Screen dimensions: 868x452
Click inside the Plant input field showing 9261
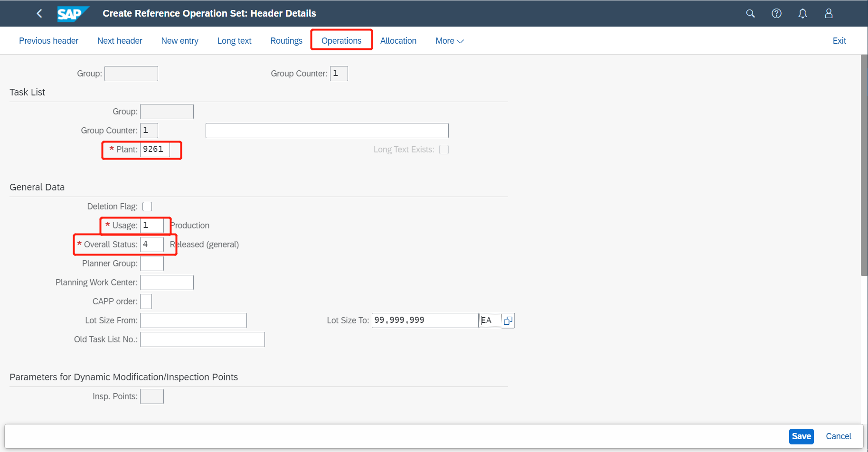[x=154, y=149]
